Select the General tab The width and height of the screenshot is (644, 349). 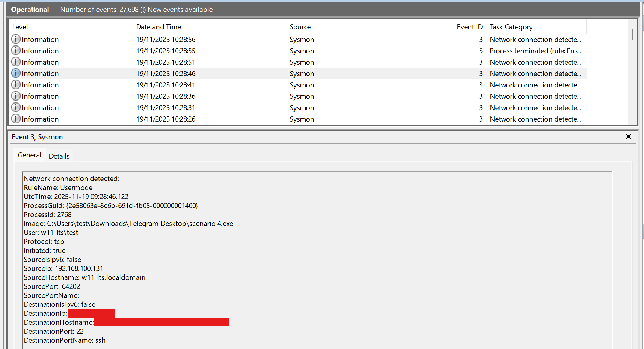click(x=29, y=155)
